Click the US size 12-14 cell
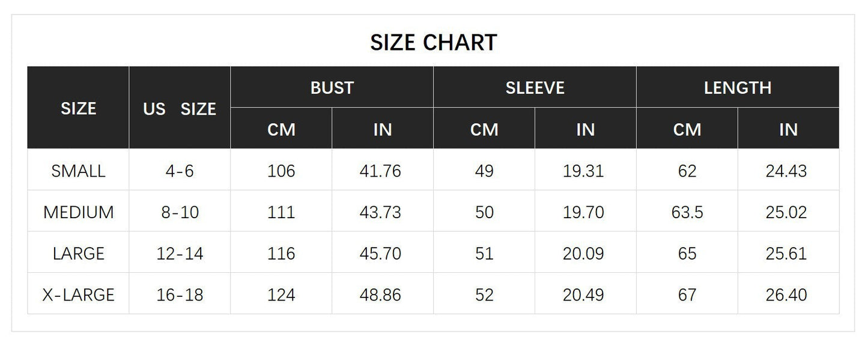868x351 pixels. click(180, 253)
